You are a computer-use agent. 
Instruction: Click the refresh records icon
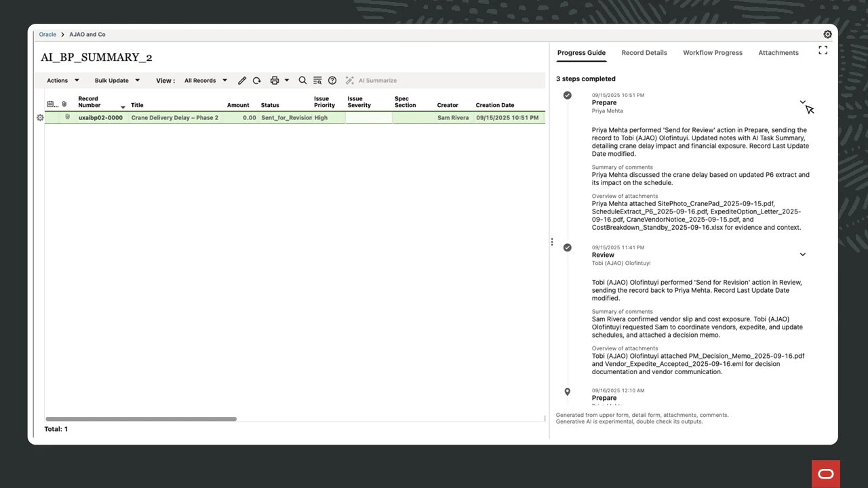coord(257,80)
